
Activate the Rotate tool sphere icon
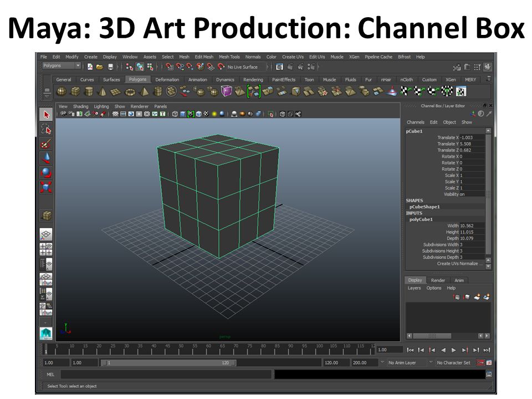coord(46,172)
